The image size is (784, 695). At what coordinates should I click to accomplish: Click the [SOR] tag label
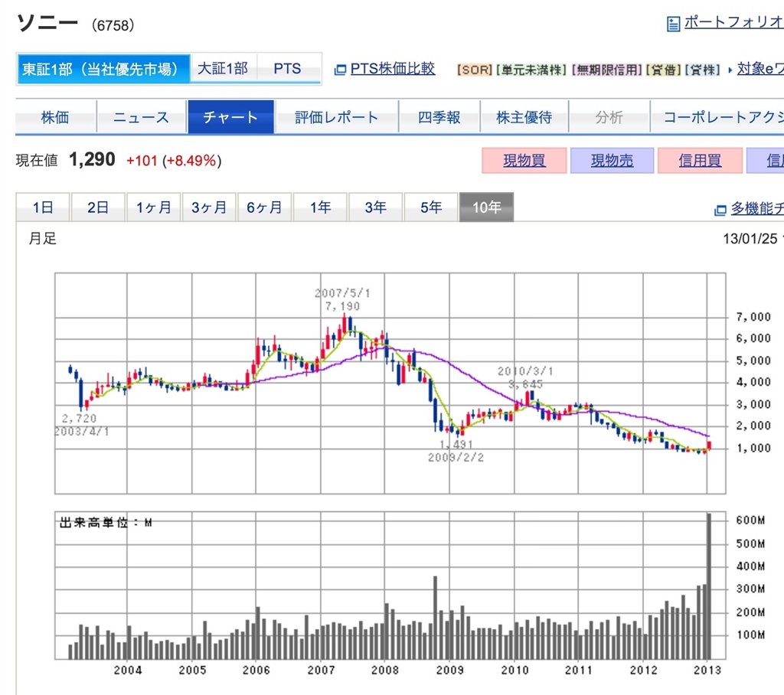pos(475,70)
